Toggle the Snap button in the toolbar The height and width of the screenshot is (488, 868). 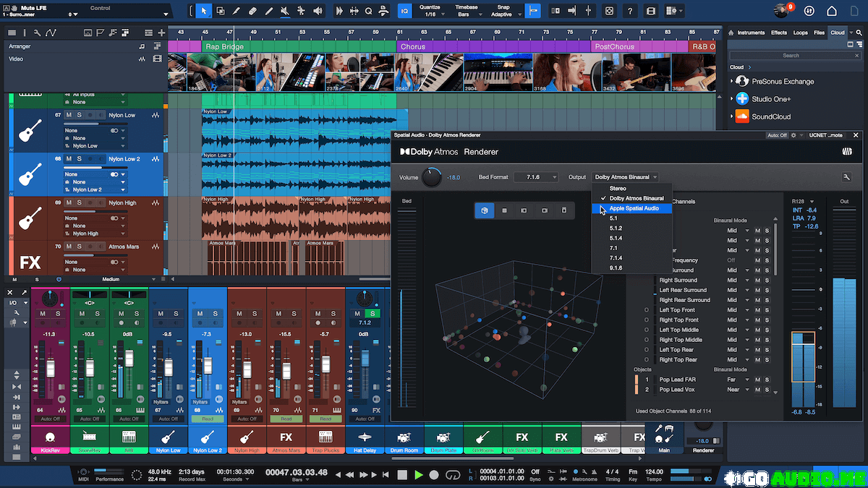point(534,11)
